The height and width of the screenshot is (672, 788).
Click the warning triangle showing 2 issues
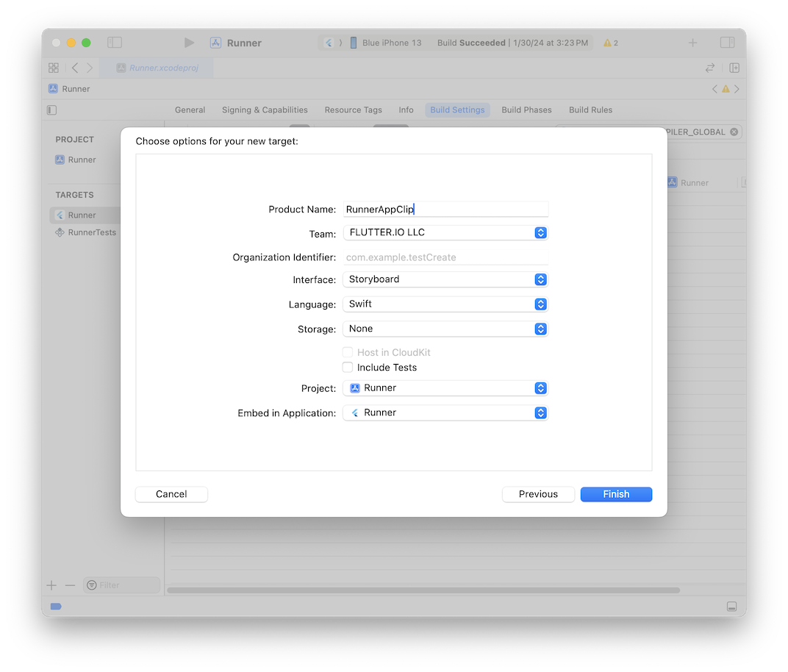point(610,43)
